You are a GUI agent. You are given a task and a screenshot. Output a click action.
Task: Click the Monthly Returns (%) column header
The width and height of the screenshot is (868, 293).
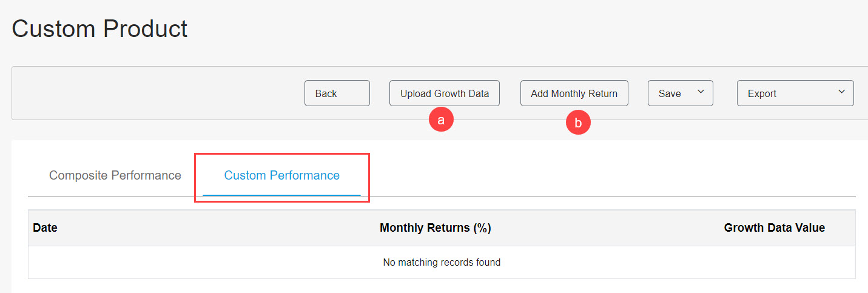[x=436, y=228]
